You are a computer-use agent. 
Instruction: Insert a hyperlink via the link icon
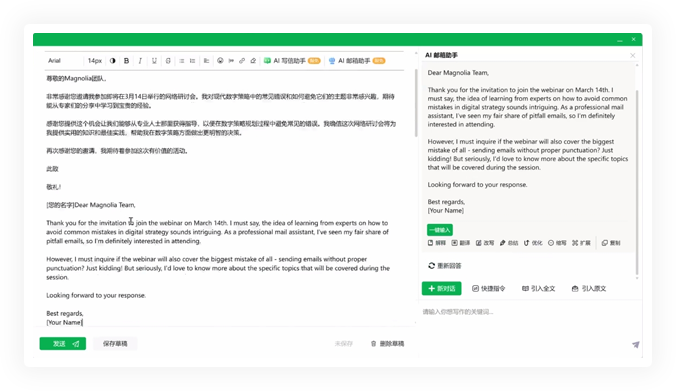pyautogui.click(x=242, y=61)
